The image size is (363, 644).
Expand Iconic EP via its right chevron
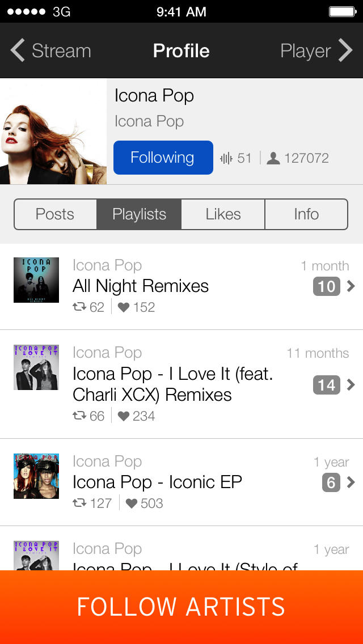[x=351, y=482]
